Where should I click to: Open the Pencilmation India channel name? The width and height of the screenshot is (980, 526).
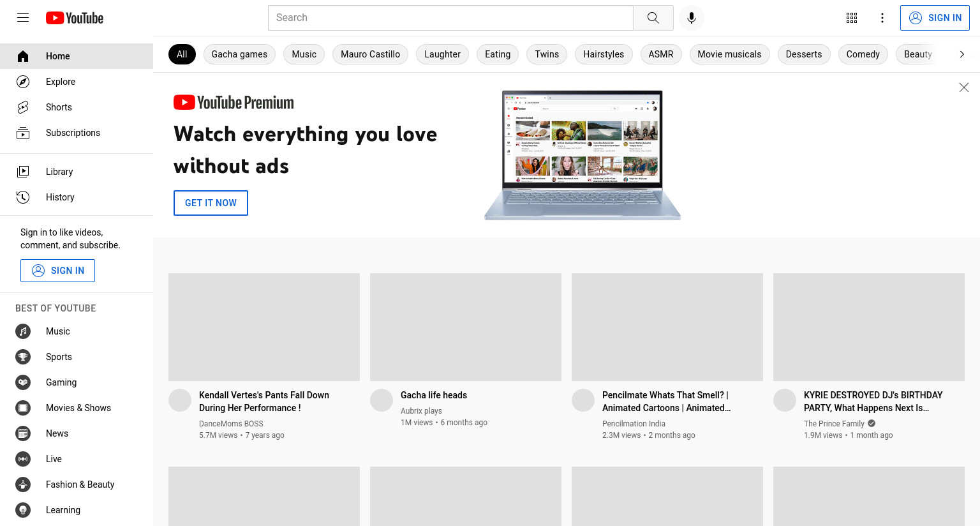[634, 424]
